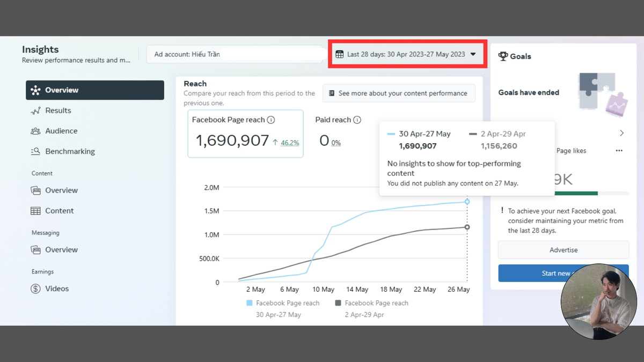Open the three-dot menu beside Page likes

coord(619,151)
